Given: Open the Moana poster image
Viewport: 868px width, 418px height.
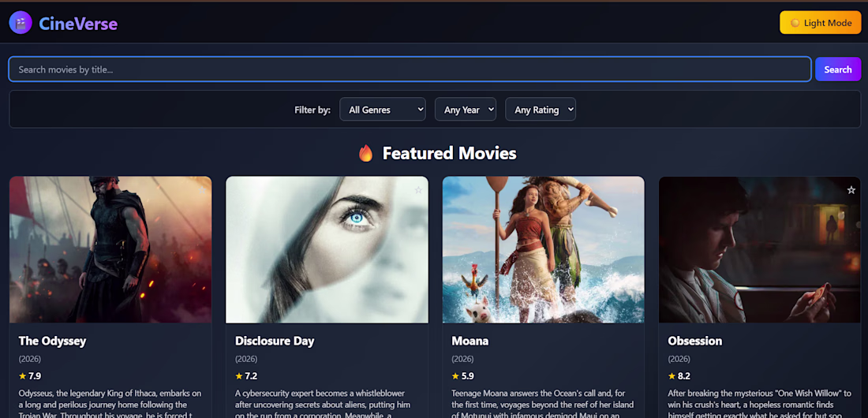Looking at the screenshot, I should [x=543, y=250].
